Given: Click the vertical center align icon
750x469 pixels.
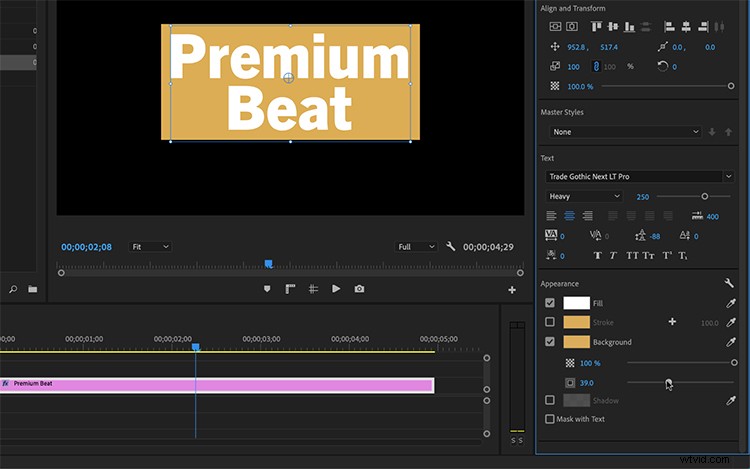Looking at the screenshot, I should (x=555, y=27).
